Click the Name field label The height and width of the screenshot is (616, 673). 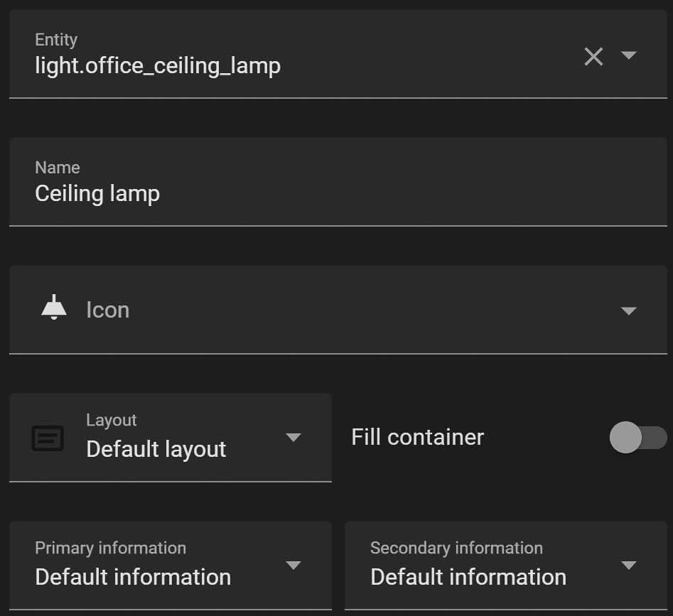coord(58,167)
